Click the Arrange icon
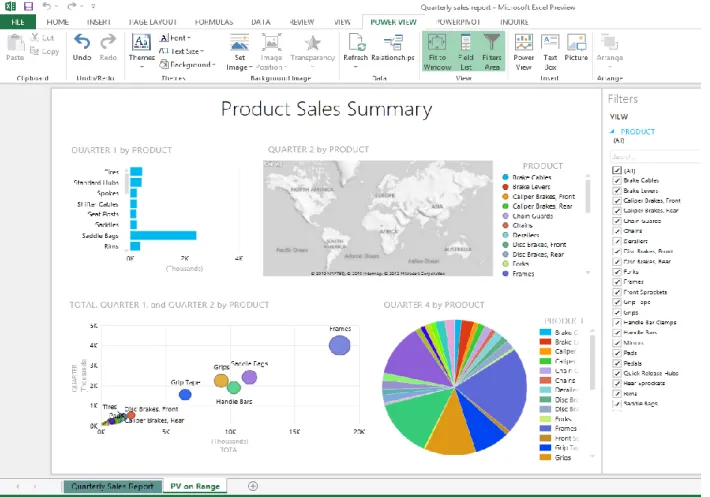Screen dimensions: 710x497 coord(609,42)
